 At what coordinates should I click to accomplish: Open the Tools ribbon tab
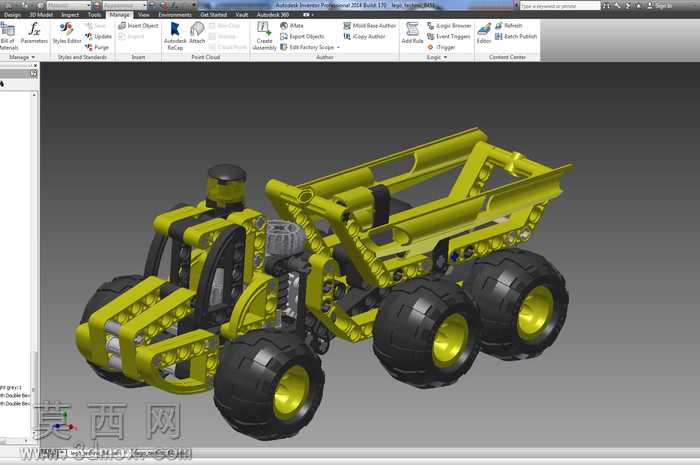pos(94,15)
